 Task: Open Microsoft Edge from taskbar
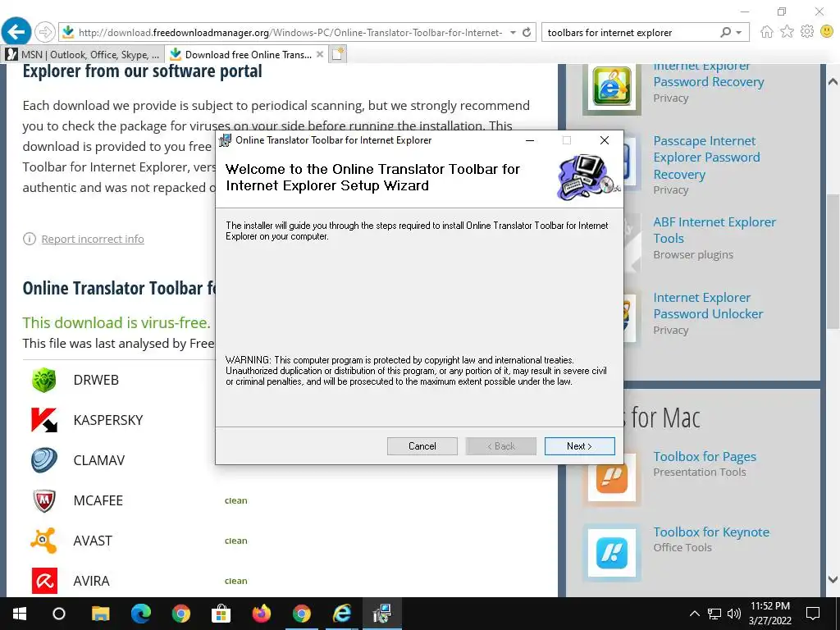tap(140, 614)
